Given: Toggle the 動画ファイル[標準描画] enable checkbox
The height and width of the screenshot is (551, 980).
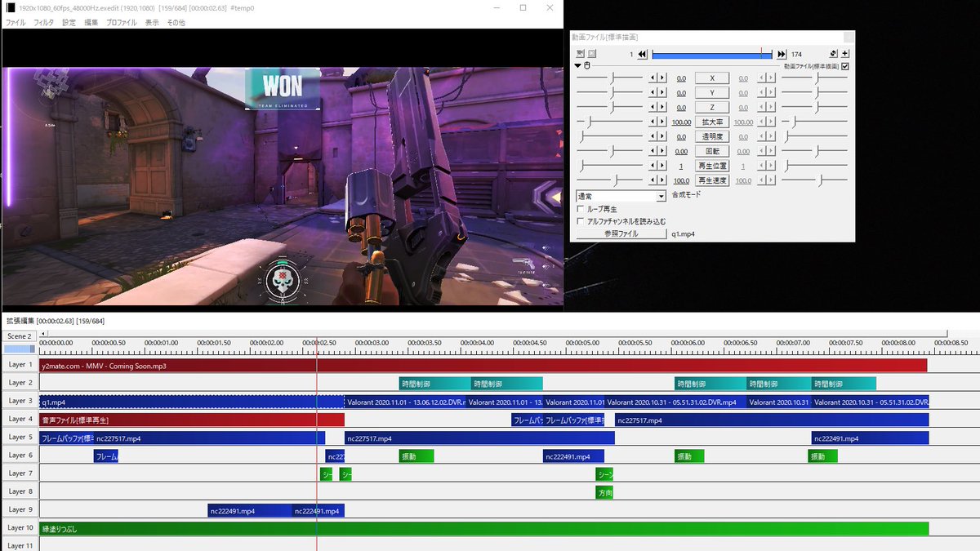Looking at the screenshot, I should tap(845, 66).
